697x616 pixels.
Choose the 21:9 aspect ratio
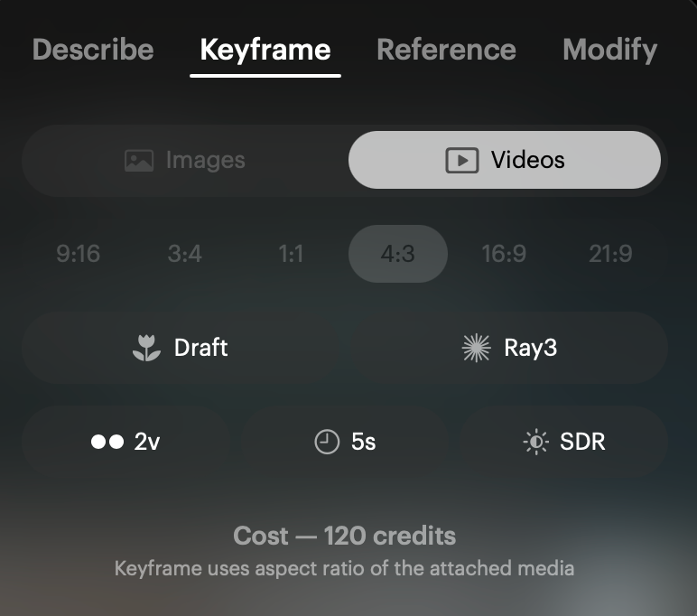coord(610,254)
